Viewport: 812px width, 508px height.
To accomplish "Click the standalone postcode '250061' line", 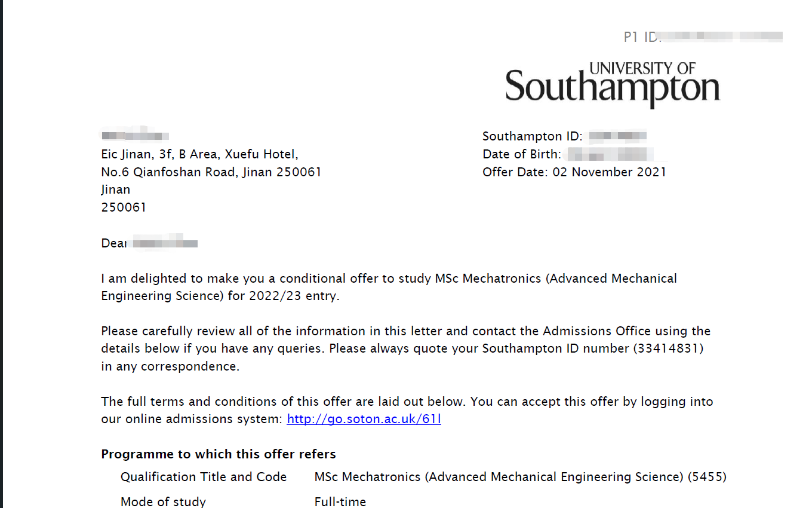I will click(x=124, y=207).
